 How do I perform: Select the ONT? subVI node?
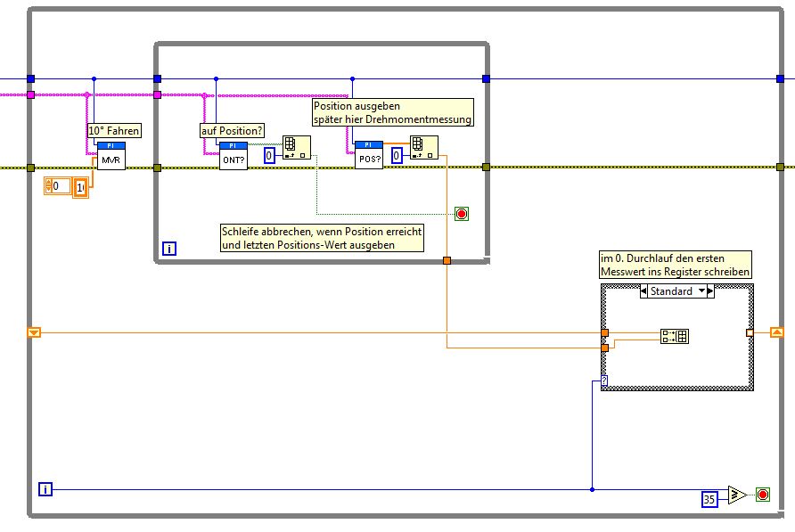pyautogui.click(x=234, y=156)
